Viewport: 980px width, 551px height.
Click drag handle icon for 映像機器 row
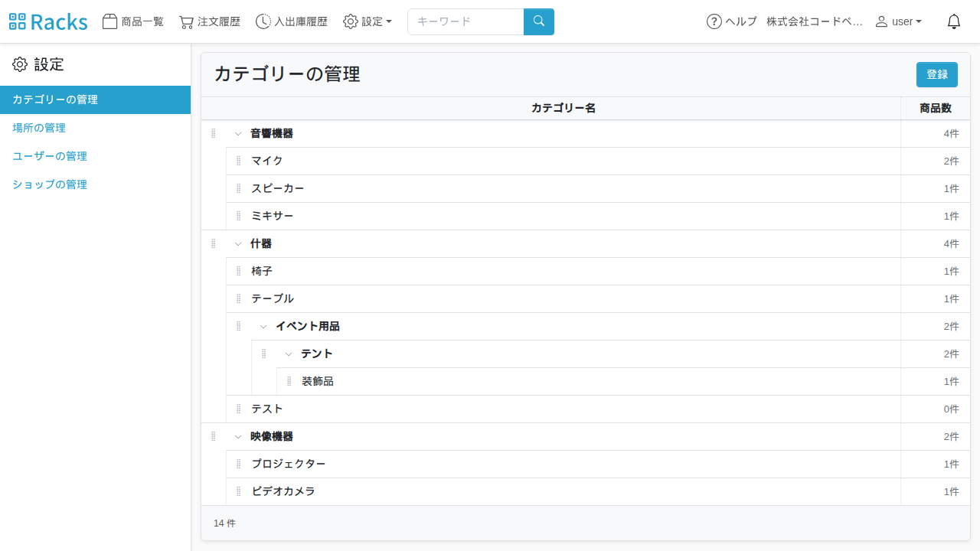214,436
